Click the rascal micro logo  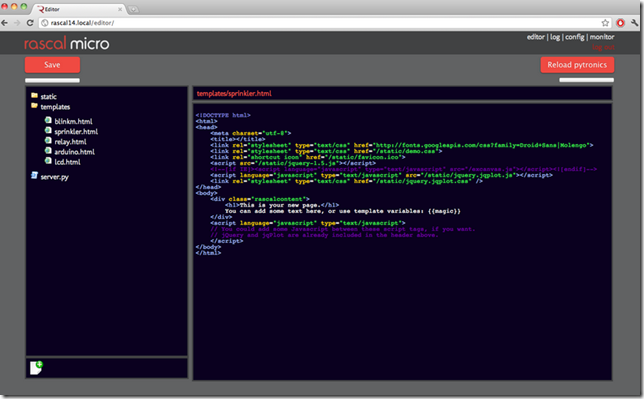pos(67,43)
